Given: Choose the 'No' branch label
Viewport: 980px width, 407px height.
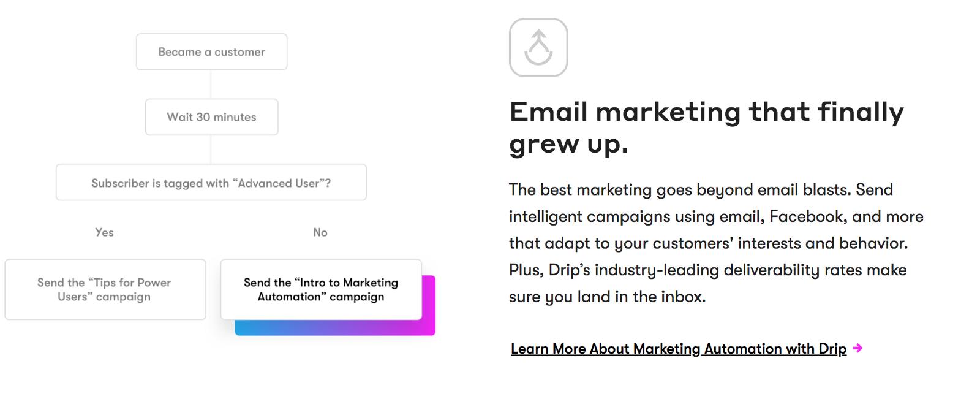Looking at the screenshot, I should (320, 232).
